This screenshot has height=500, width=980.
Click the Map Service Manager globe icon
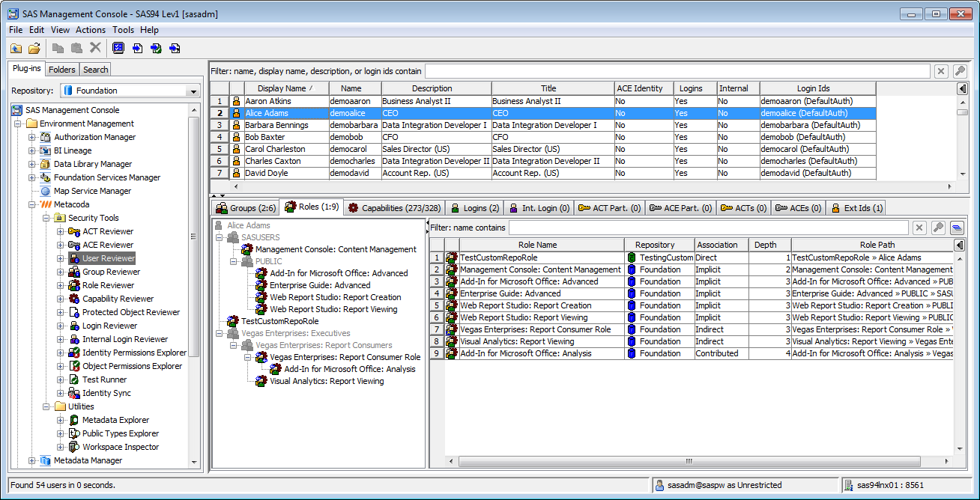45,191
